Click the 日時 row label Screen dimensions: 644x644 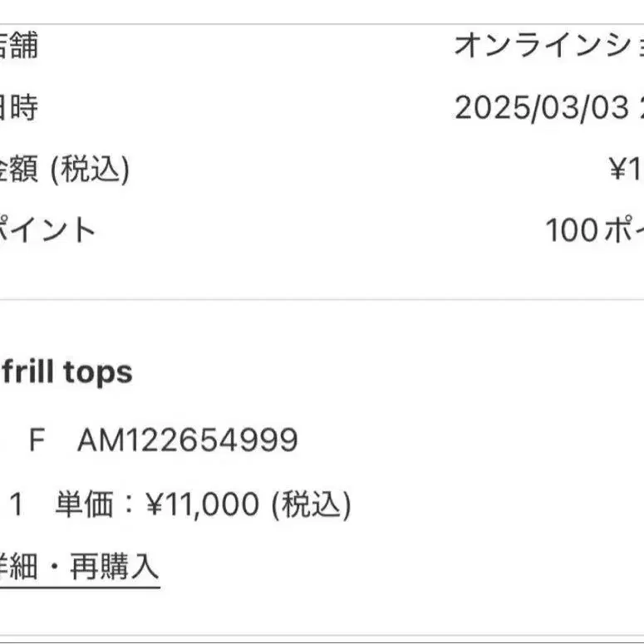pos(18,107)
